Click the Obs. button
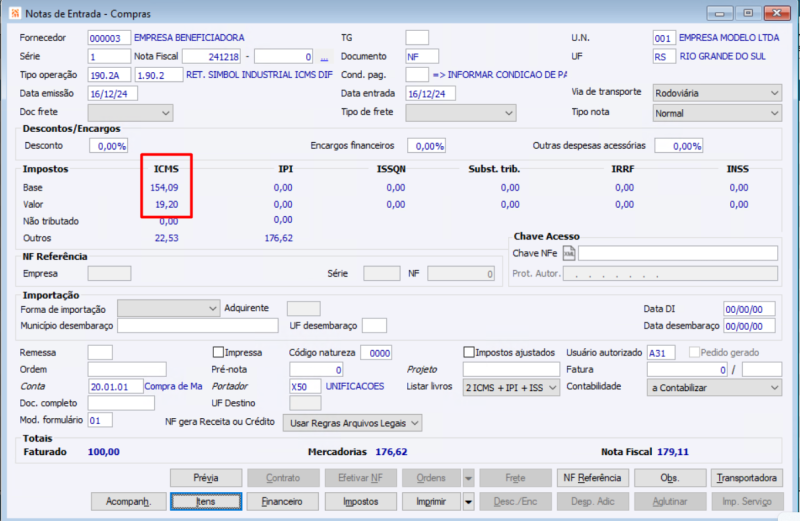Image resolution: width=800 pixels, height=521 pixels. pyautogui.click(x=670, y=478)
